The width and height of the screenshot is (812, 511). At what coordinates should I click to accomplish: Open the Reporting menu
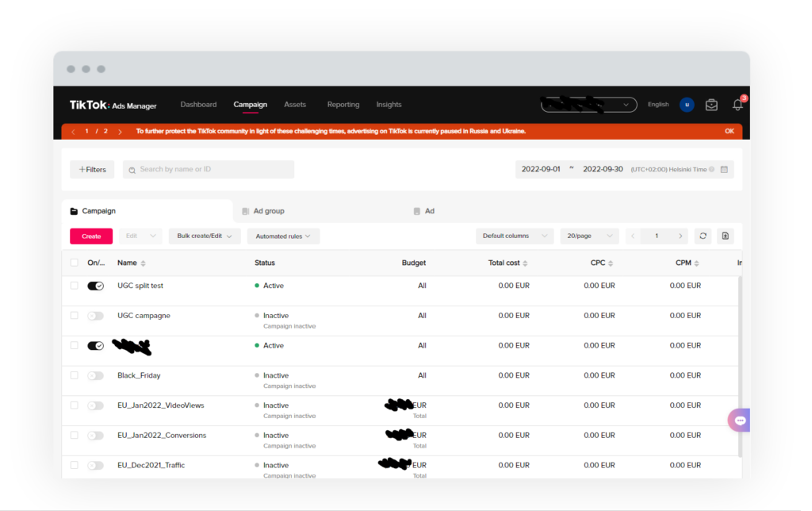(x=343, y=105)
